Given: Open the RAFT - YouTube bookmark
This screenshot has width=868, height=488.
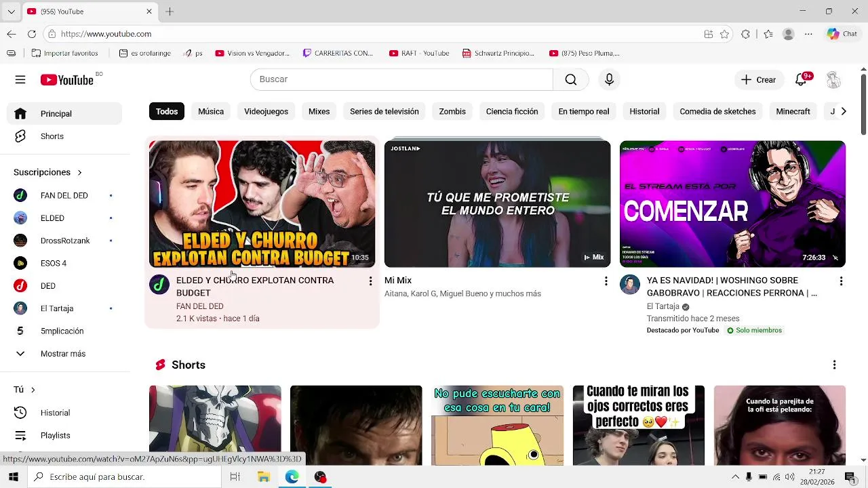Looking at the screenshot, I should pos(419,53).
